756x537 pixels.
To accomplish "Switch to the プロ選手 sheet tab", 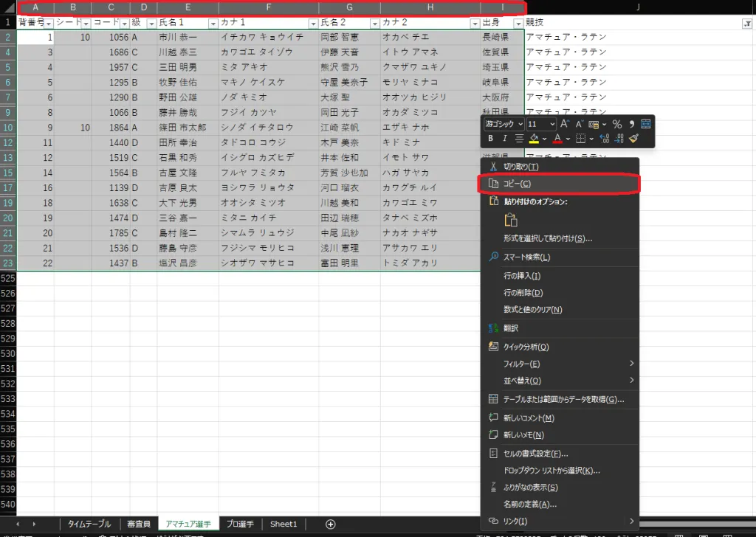I will tap(240, 524).
